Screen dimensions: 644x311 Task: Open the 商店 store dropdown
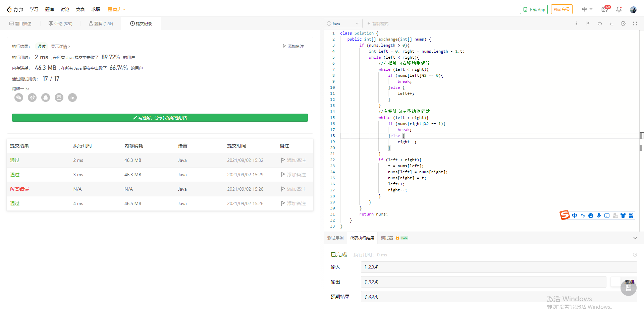(x=116, y=9)
